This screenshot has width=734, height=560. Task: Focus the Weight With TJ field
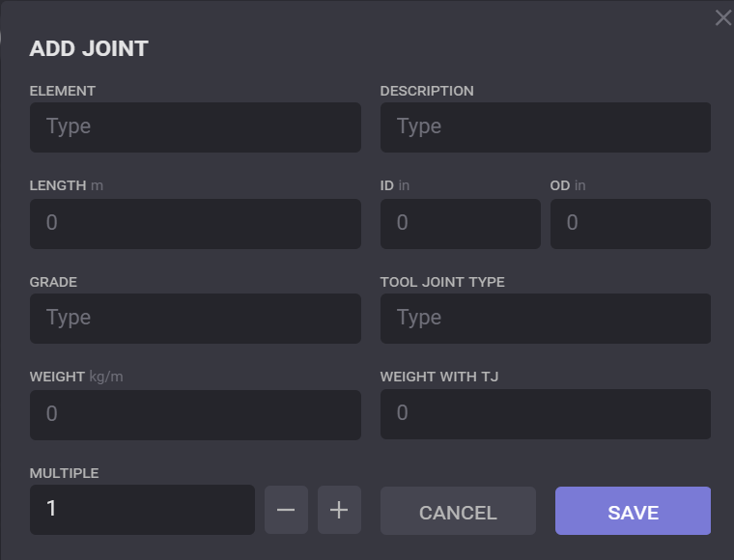tap(545, 414)
